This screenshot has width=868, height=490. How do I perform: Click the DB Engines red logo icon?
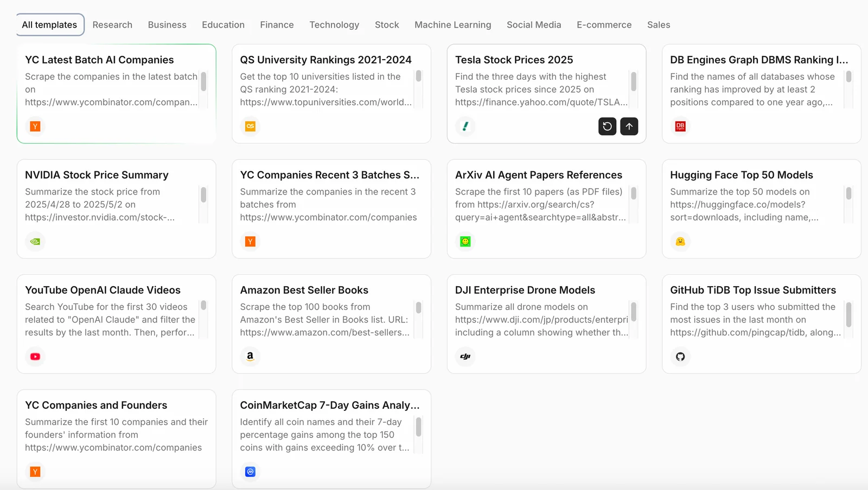(680, 126)
